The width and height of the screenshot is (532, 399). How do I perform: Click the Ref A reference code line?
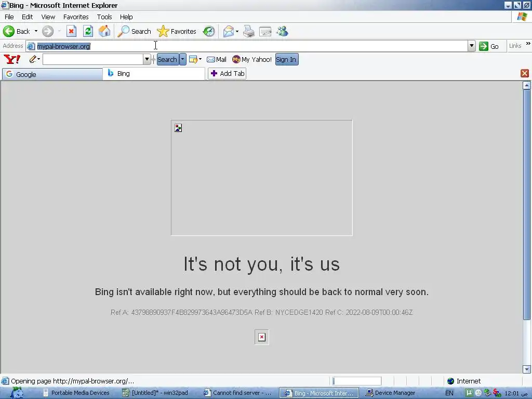(262, 312)
